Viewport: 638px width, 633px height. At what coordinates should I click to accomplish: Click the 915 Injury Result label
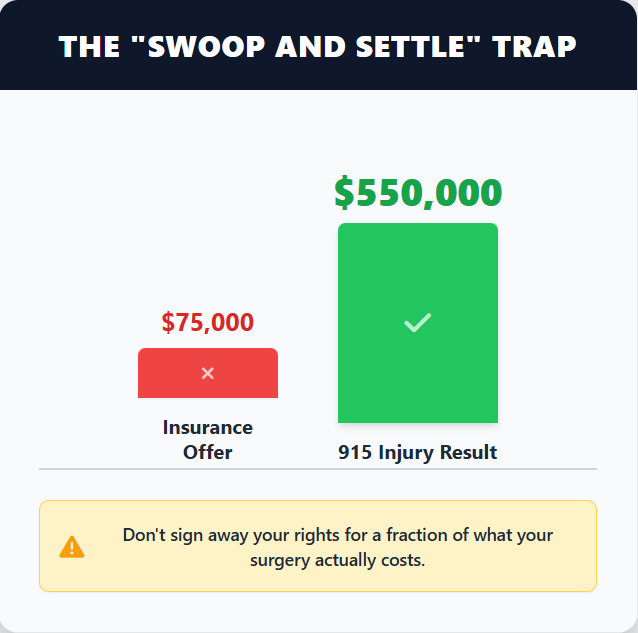417,452
